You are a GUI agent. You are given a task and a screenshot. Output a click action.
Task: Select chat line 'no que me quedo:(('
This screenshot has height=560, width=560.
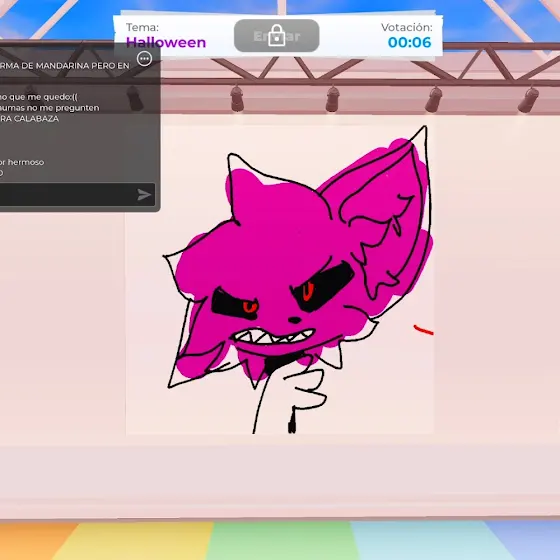point(39,97)
